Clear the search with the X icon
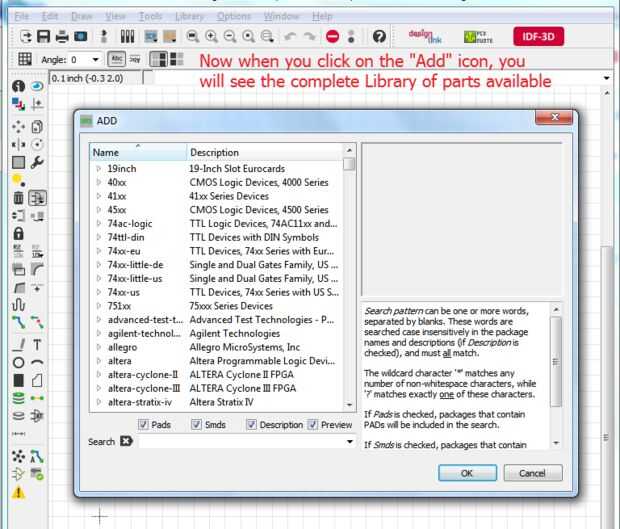The height and width of the screenshot is (529, 620). pos(126,441)
